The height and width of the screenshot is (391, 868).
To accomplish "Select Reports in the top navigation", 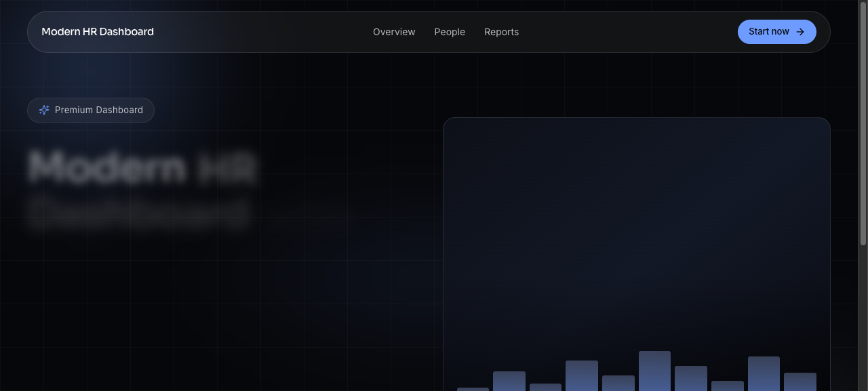I will 501,32.
